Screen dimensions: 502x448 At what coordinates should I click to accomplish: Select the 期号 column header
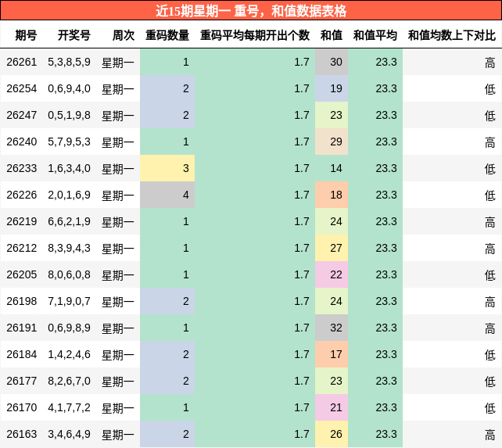click(x=26, y=35)
